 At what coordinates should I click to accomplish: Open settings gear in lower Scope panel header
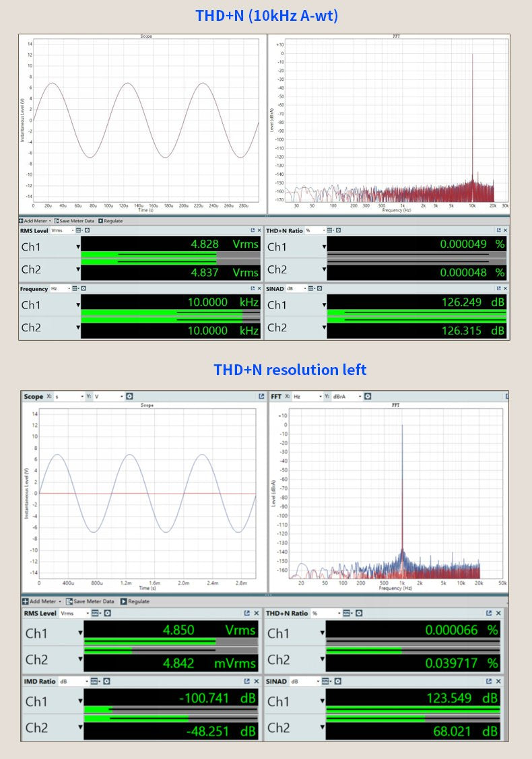click(129, 397)
